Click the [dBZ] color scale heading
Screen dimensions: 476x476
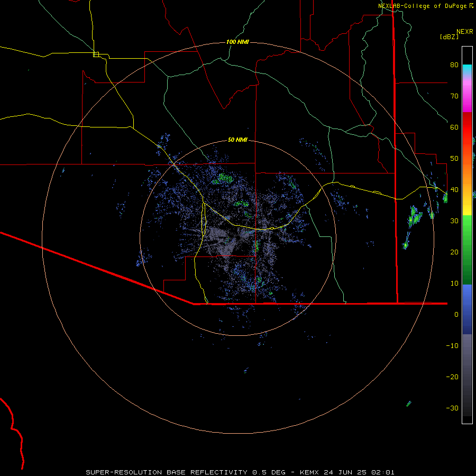(x=449, y=36)
